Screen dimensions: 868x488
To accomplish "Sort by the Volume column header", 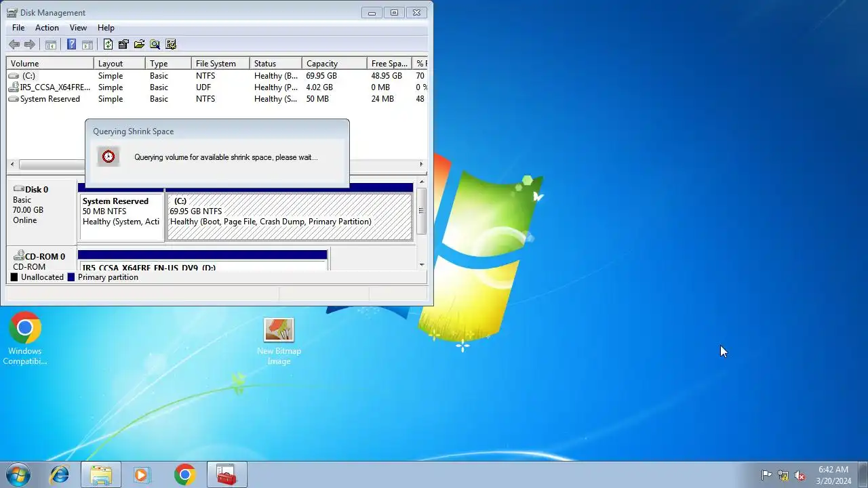I will (50, 64).
